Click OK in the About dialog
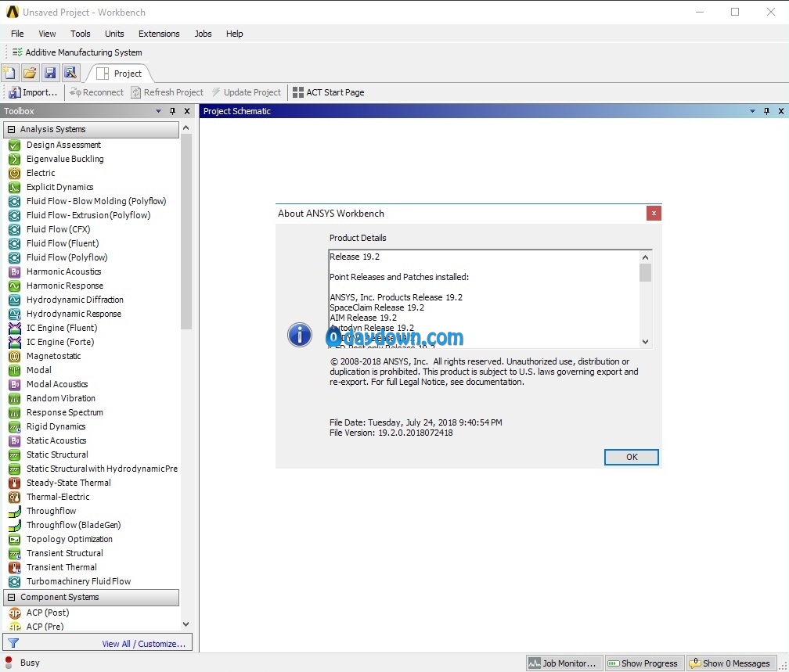The height and width of the screenshot is (672, 789). tap(632, 457)
